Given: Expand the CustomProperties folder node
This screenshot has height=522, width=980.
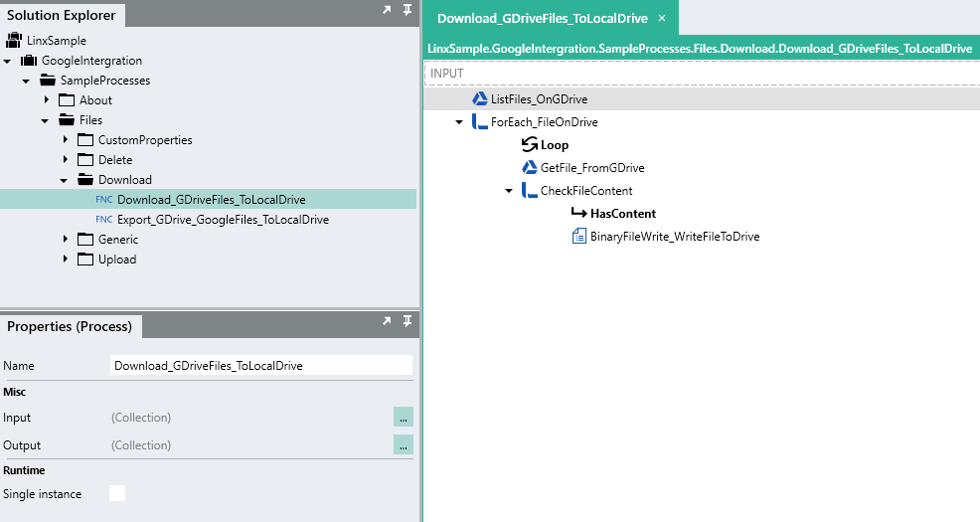Looking at the screenshot, I should click(x=66, y=139).
